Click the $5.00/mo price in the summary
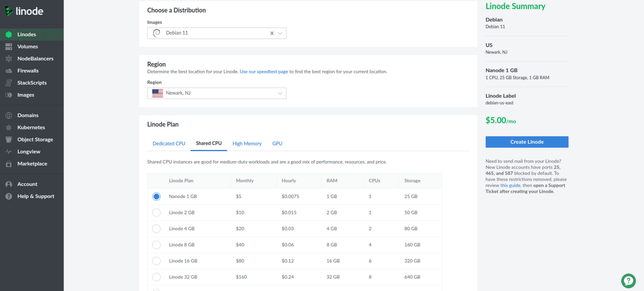This screenshot has width=644, height=291. click(x=501, y=121)
